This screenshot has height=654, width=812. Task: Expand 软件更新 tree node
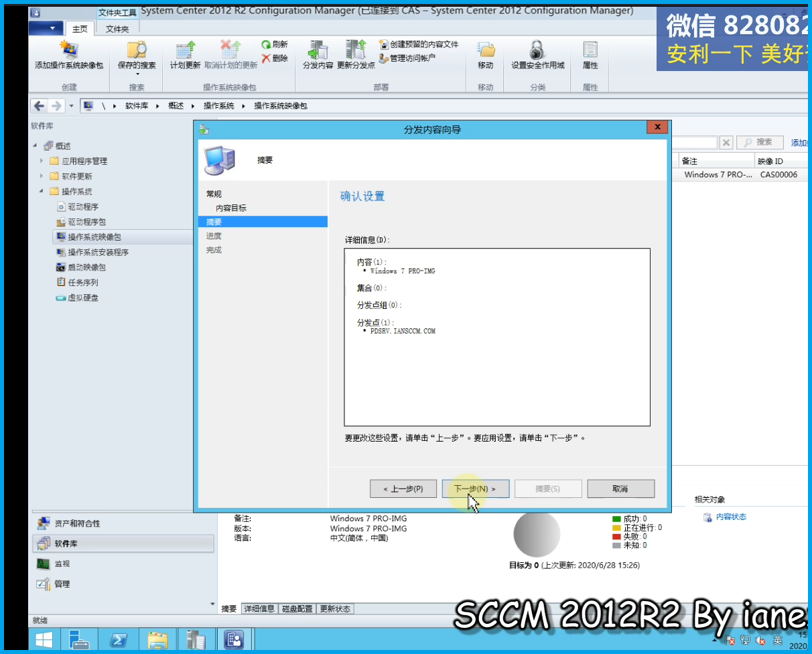[42, 176]
